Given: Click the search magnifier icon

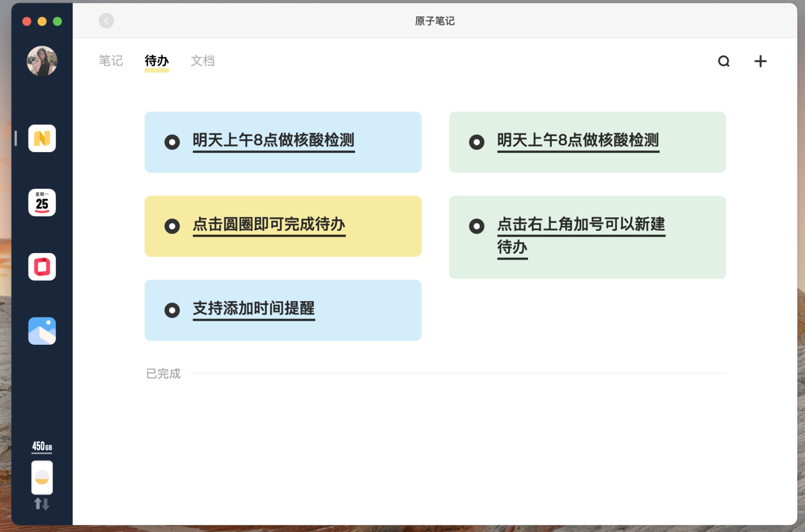Looking at the screenshot, I should (723, 61).
